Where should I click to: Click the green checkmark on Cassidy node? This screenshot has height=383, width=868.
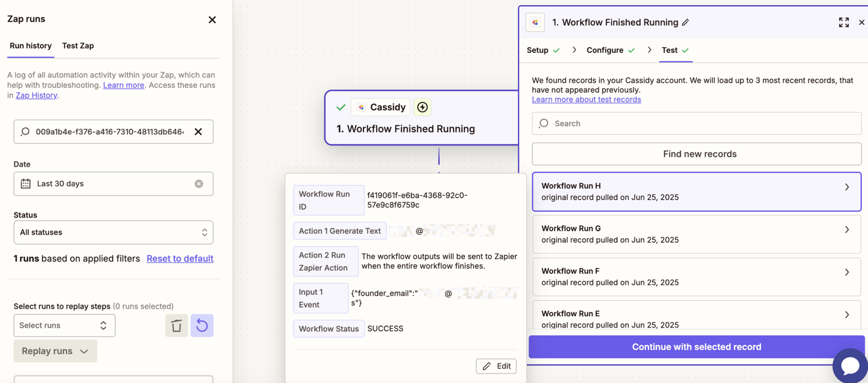click(341, 107)
